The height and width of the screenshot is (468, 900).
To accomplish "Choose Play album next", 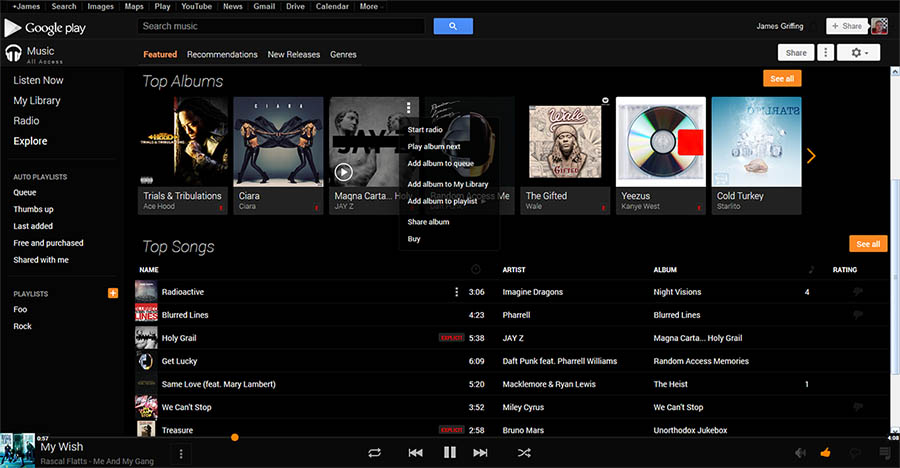I will (434, 146).
